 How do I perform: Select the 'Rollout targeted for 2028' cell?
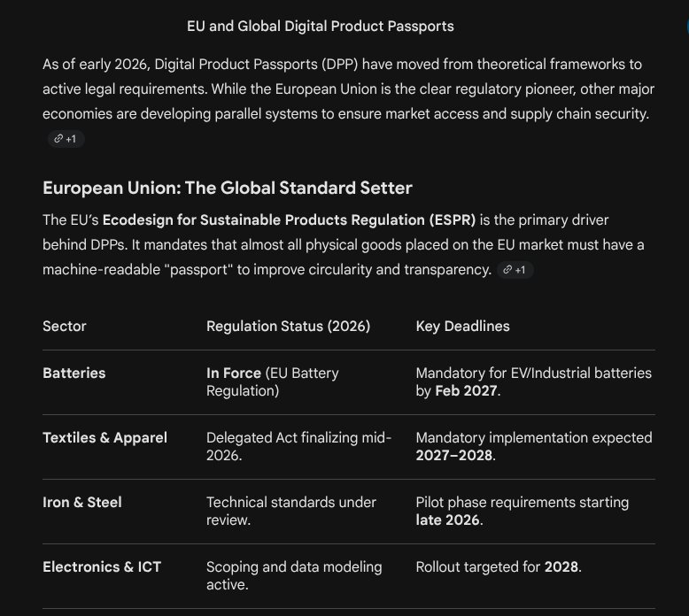click(499, 566)
